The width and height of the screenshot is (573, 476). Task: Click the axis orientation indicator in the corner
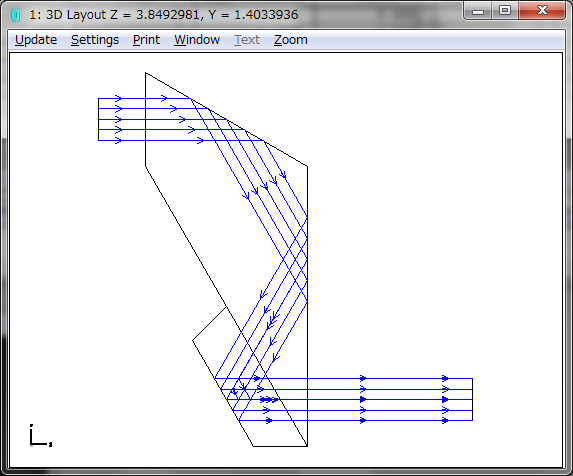[x=40, y=435]
